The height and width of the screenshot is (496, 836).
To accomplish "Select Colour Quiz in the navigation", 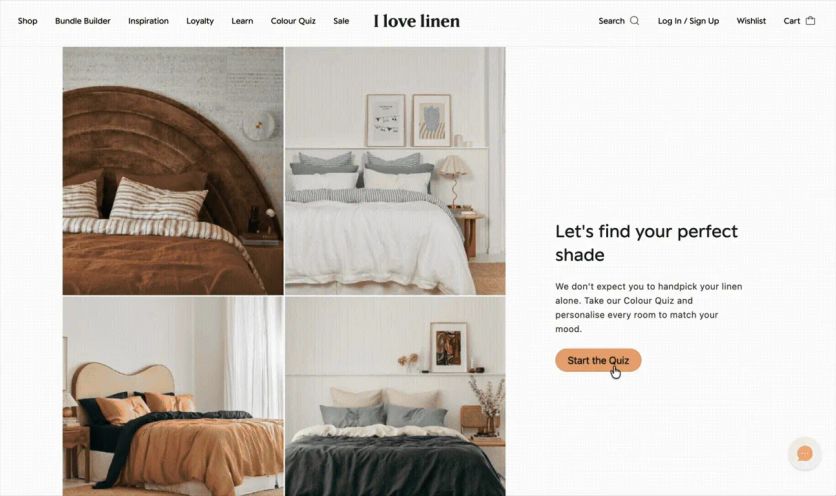I will pos(293,21).
